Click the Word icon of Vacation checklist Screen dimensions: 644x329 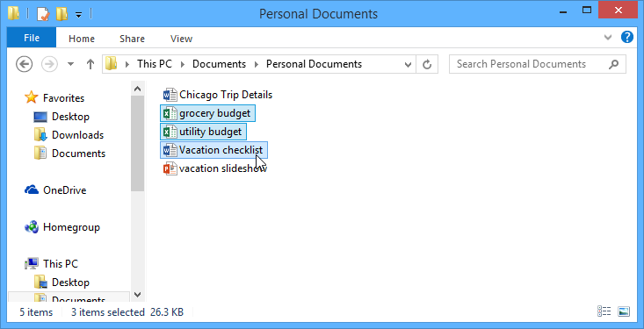click(x=170, y=150)
